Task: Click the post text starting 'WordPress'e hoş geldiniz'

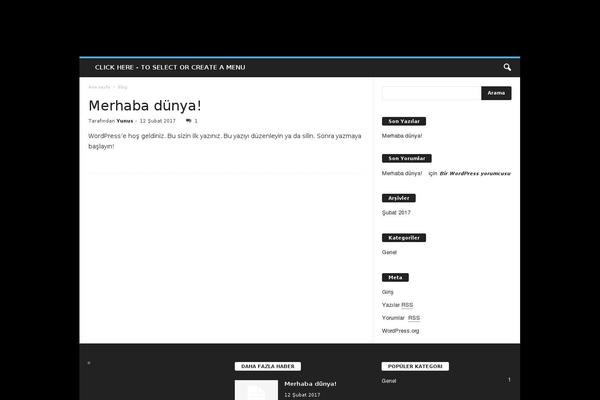Action: 225,141
